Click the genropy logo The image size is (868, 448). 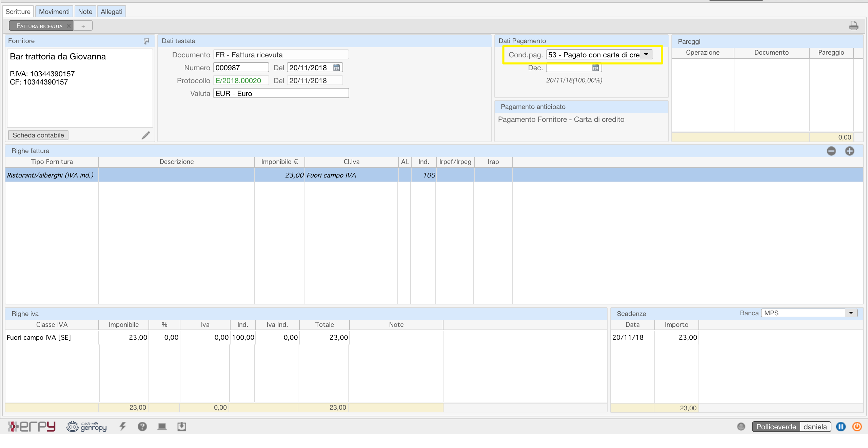(86, 426)
